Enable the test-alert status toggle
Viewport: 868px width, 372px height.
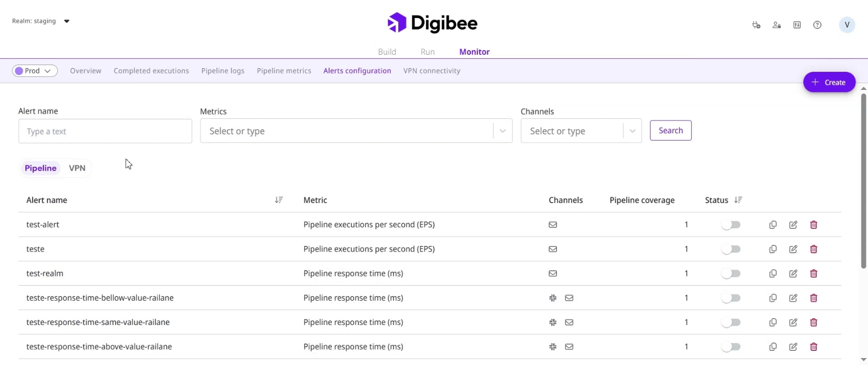731,225
